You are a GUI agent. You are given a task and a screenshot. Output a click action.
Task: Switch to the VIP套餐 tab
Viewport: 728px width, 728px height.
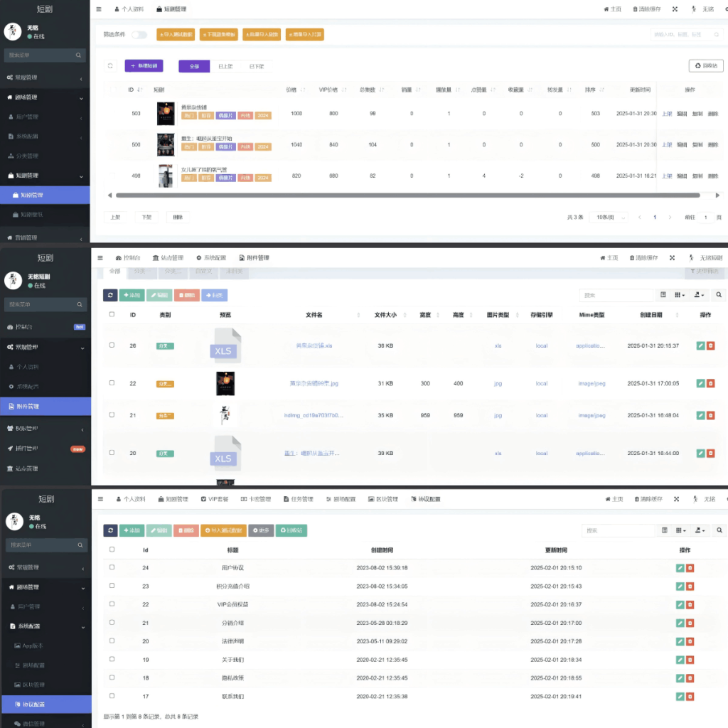215,499
